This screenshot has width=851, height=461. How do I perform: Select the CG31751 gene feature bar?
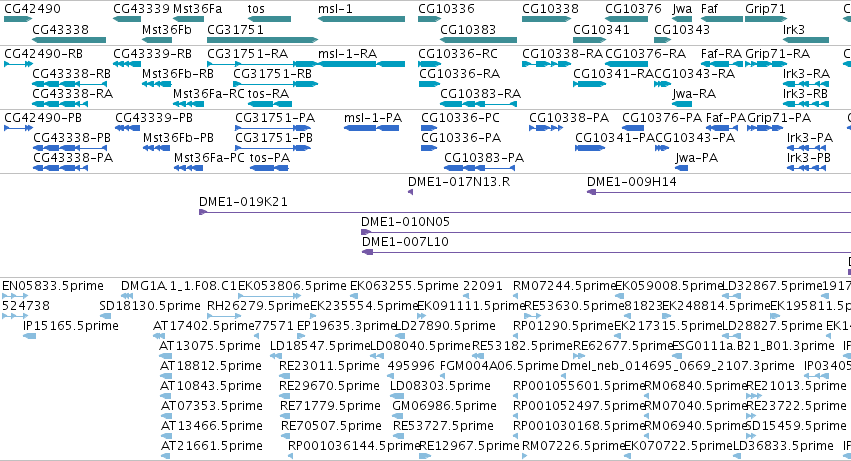click(x=263, y=40)
